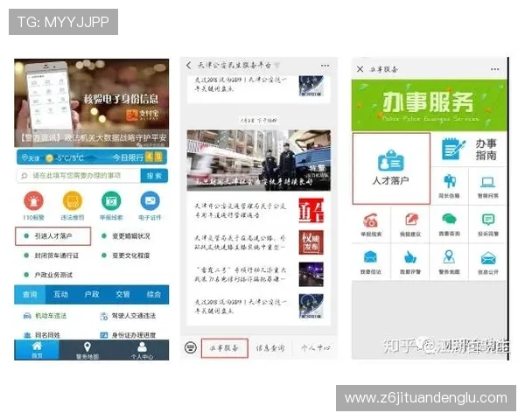Switch to the 户政 tab
Screen dimensions: 525x420
[x=91, y=295]
